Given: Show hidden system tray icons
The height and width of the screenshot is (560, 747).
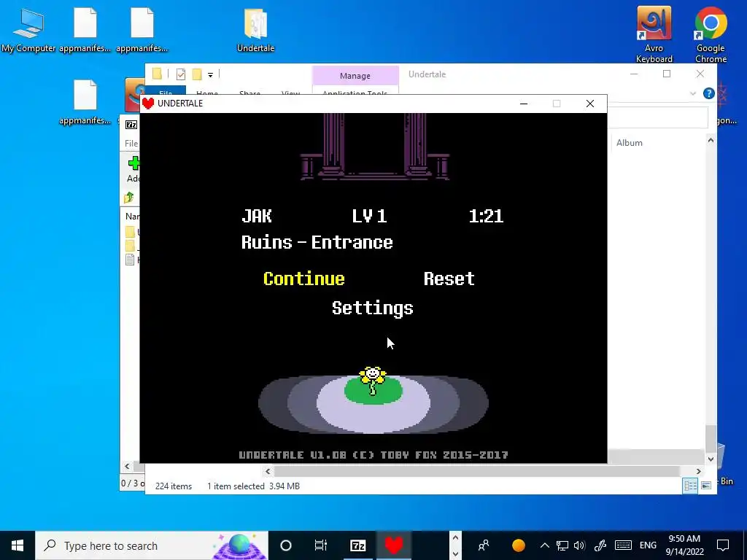Looking at the screenshot, I should point(544,545).
